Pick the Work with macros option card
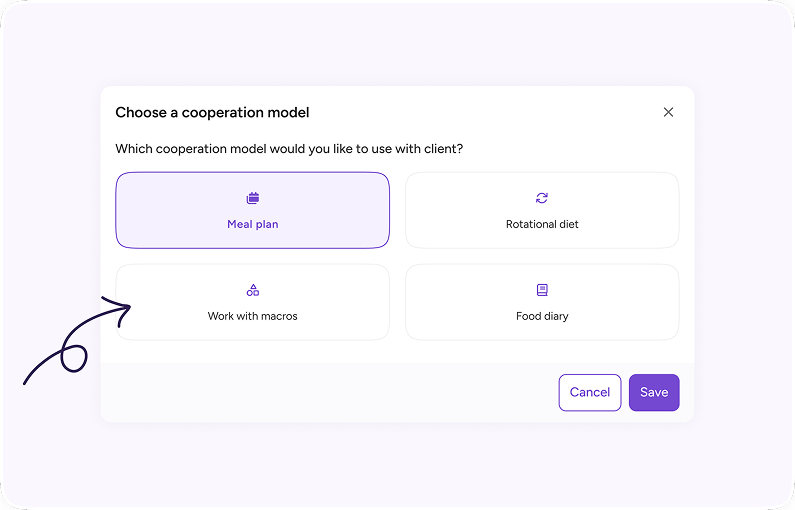This screenshot has height=510, width=795. [252, 302]
